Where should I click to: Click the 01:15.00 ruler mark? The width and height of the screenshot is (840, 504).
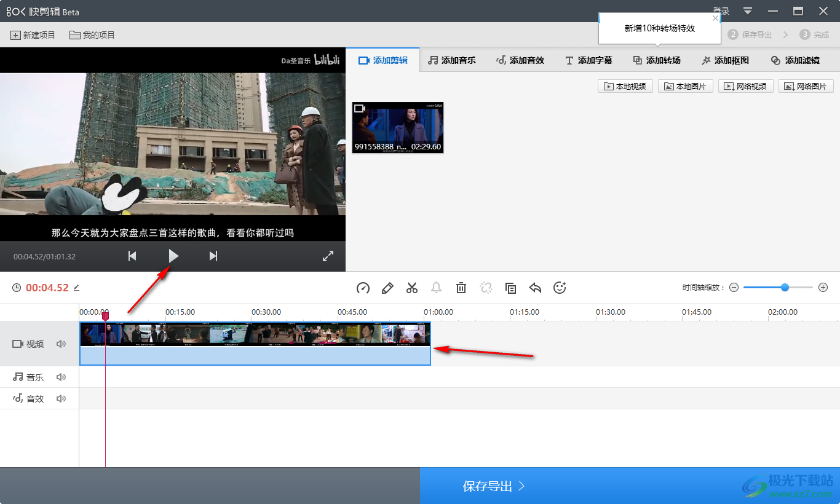point(525,312)
